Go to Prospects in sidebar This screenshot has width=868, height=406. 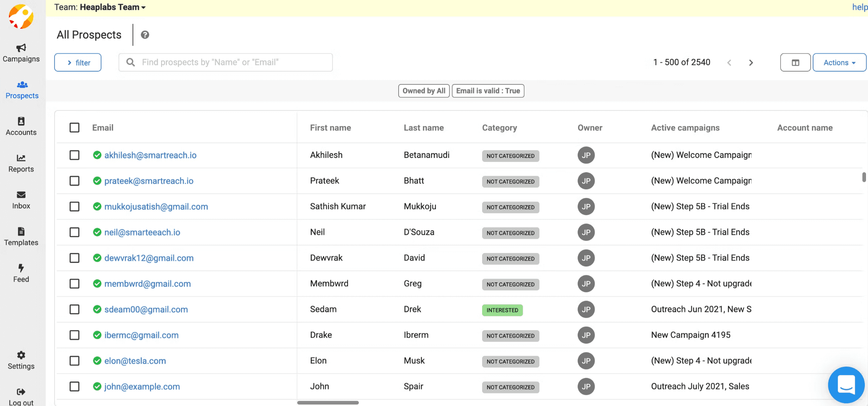point(22,90)
